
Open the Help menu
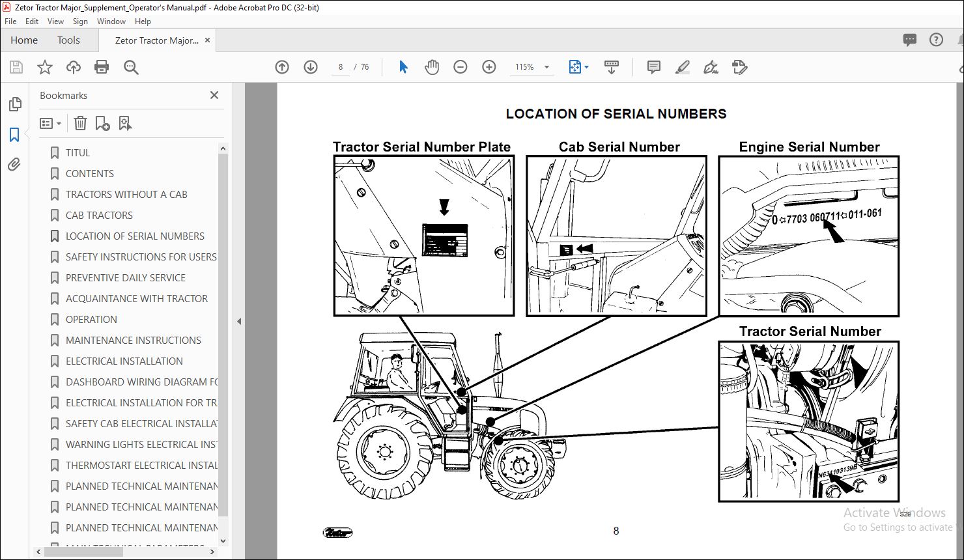(143, 21)
